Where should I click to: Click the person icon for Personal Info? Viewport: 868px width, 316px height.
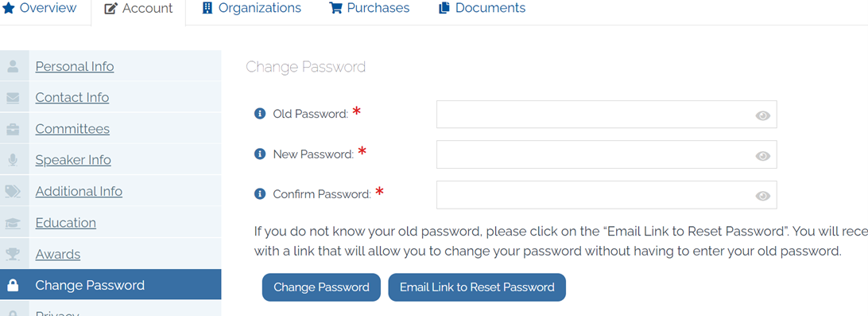pos(13,67)
